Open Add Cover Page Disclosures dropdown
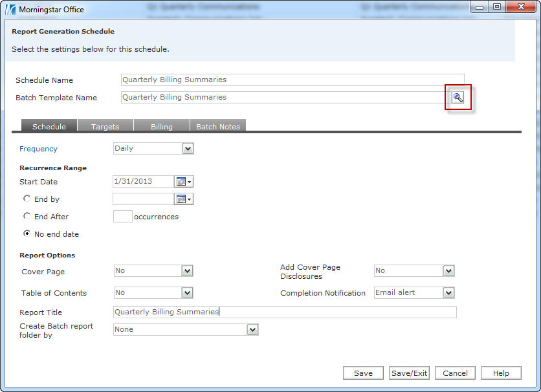The image size is (541, 392). click(448, 271)
